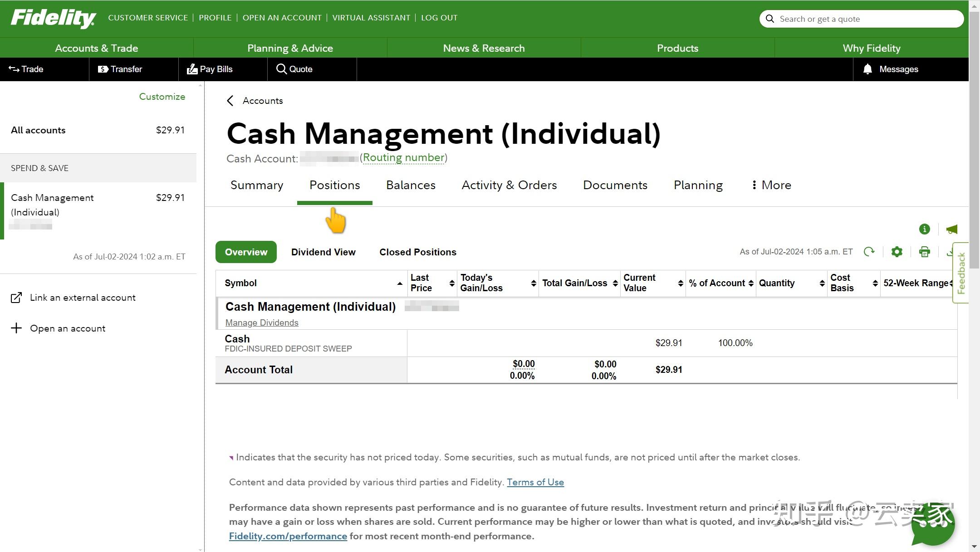Click the Search or get a quote field

pyautogui.click(x=862, y=19)
